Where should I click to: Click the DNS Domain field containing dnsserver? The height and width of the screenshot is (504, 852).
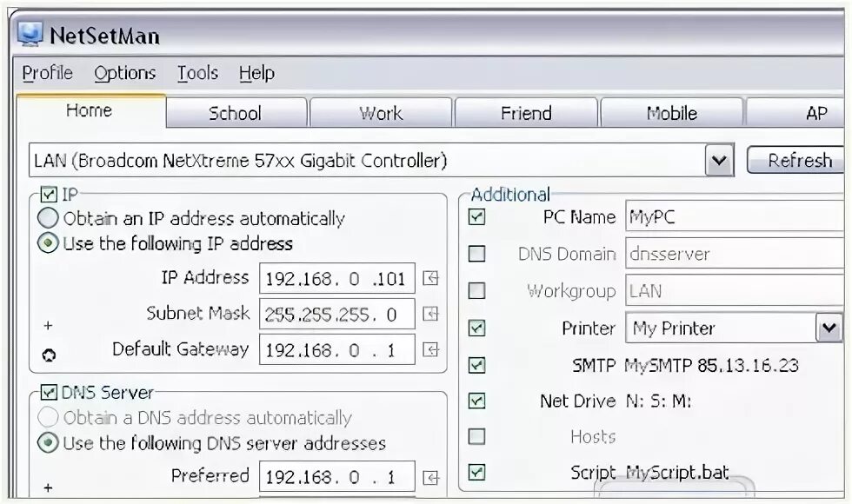coord(736,254)
